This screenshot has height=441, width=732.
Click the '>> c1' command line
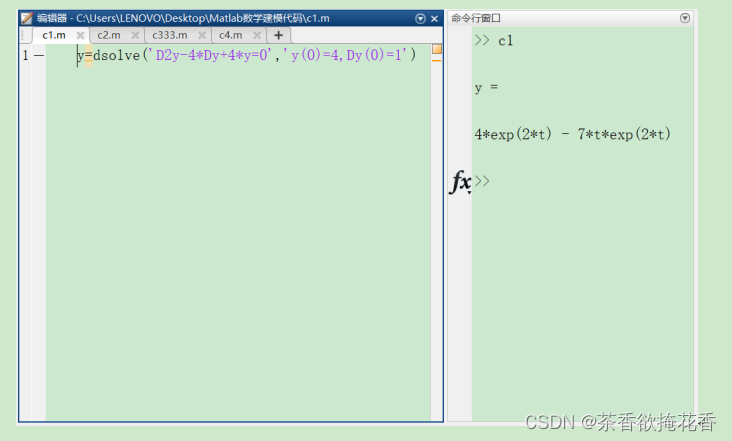click(x=493, y=41)
